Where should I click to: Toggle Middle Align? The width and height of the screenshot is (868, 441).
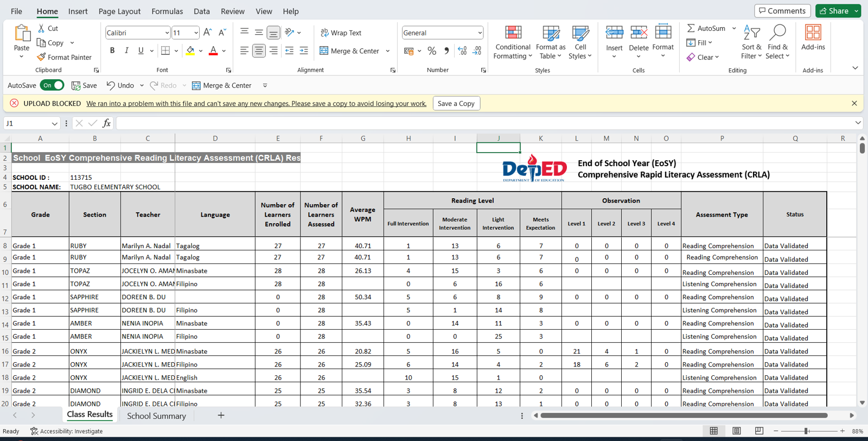click(259, 33)
